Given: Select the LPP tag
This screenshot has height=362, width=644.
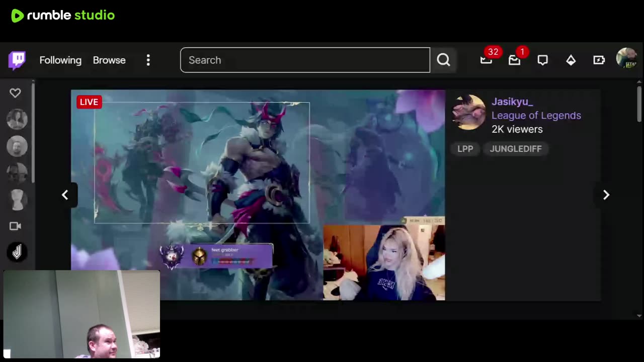Looking at the screenshot, I should pyautogui.click(x=465, y=149).
